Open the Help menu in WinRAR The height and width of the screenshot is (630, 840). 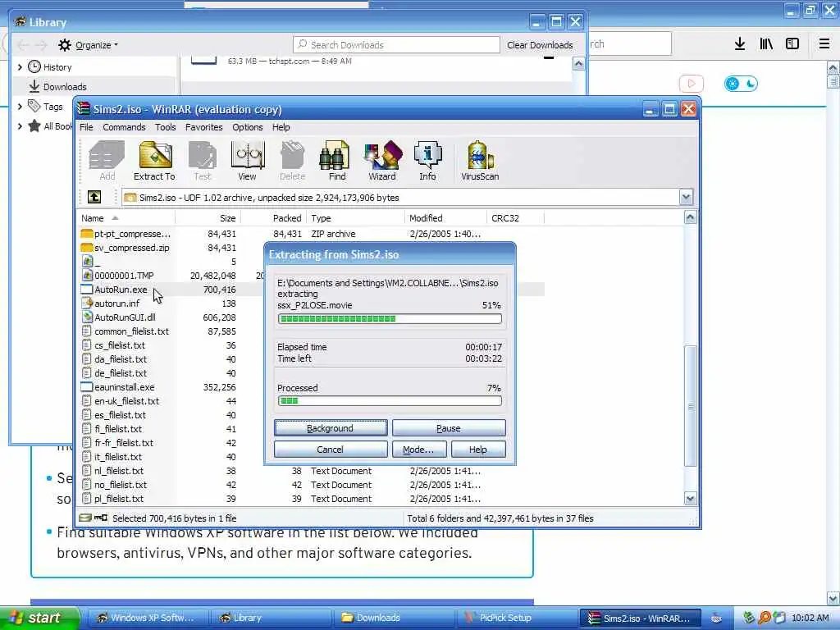(281, 127)
